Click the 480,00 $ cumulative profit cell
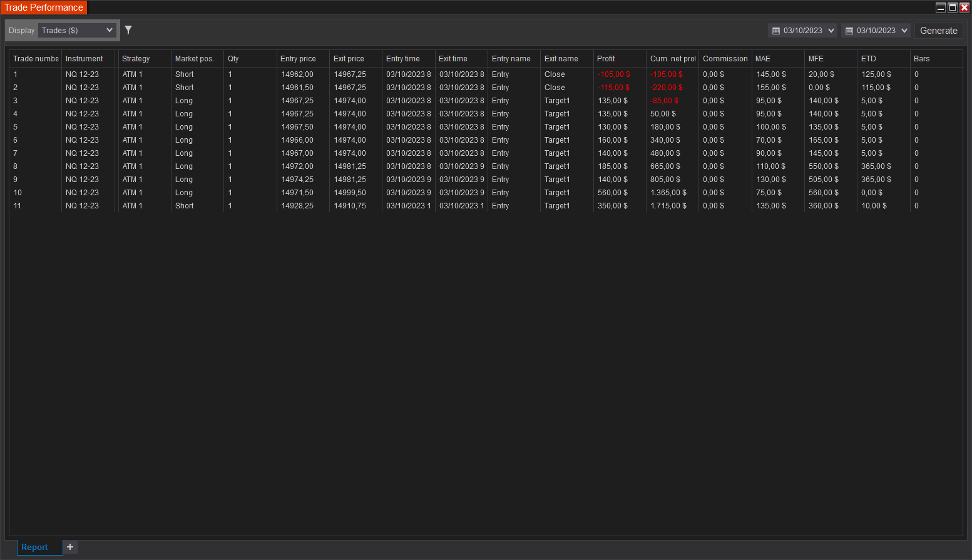The width and height of the screenshot is (972, 560). pyautogui.click(x=665, y=153)
